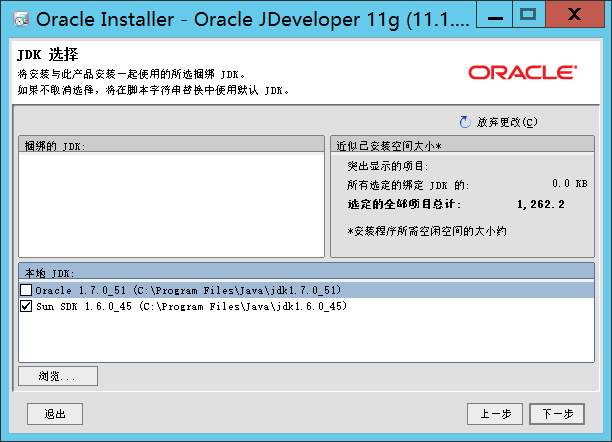Click the 浏览... browse button
This screenshot has height=442, width=612.
coord(58,376)
